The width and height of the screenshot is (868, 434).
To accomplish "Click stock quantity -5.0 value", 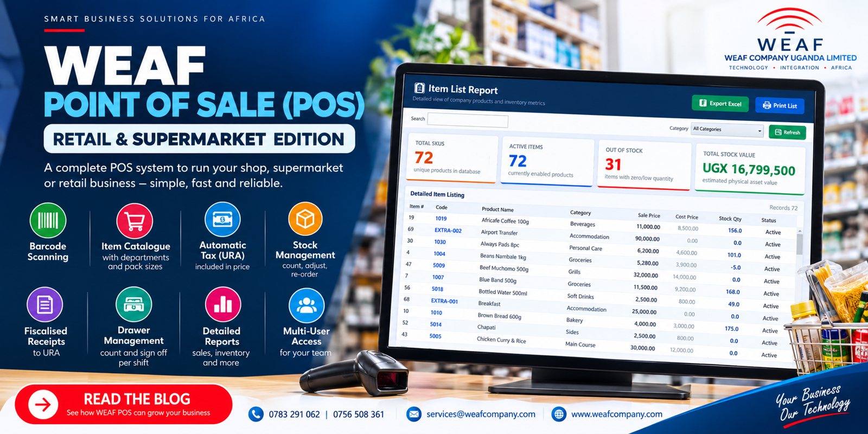I will click(736, 267).
